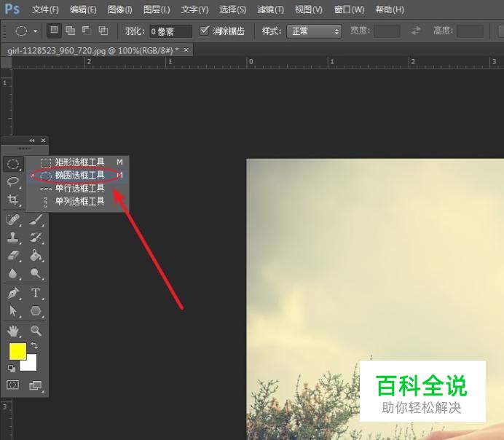Choose 单行选框工具 from flyout
The height and width of the screenshot is (440, 504).
77,189
